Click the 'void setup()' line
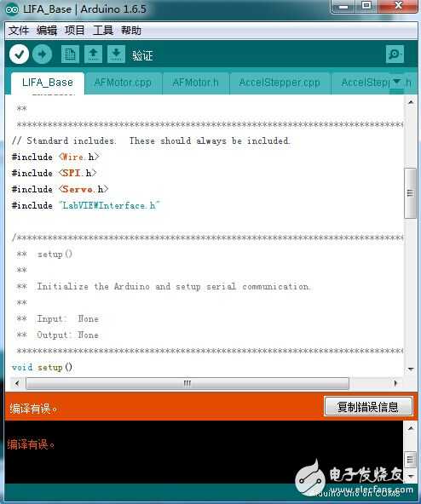 (42, 367)
